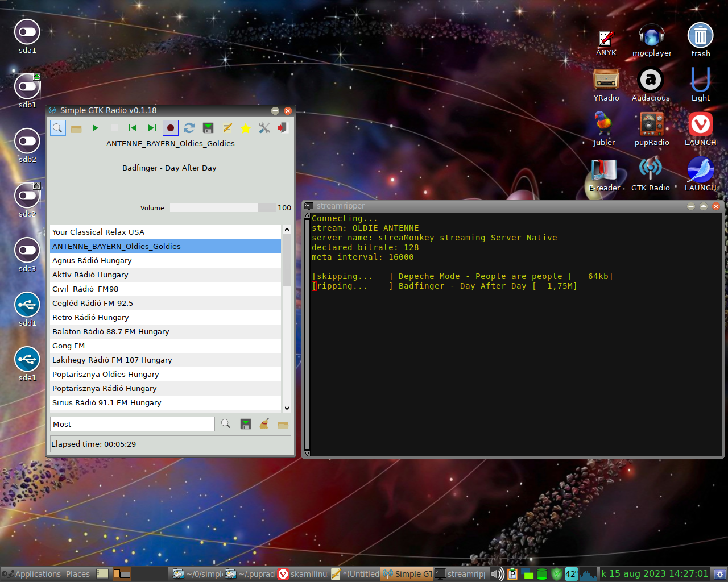This screenshot has width=728, height=582.
Task: Open the notepad edit icon
Action: 227,128
